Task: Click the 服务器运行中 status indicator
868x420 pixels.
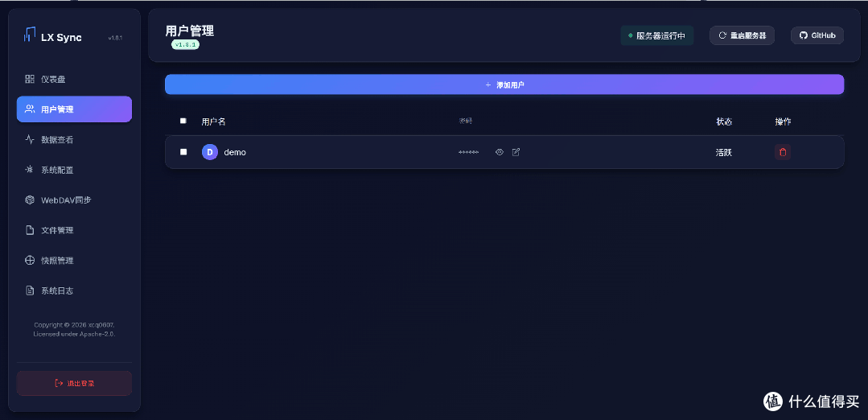Action: pos(656,35)
